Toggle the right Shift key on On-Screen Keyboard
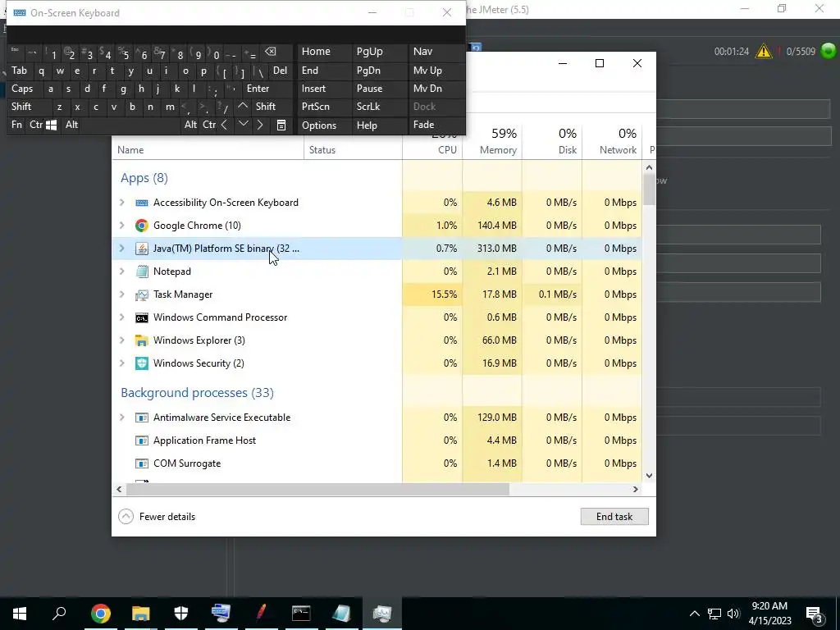This screenshot has height=630, width=840. point(266,106)
